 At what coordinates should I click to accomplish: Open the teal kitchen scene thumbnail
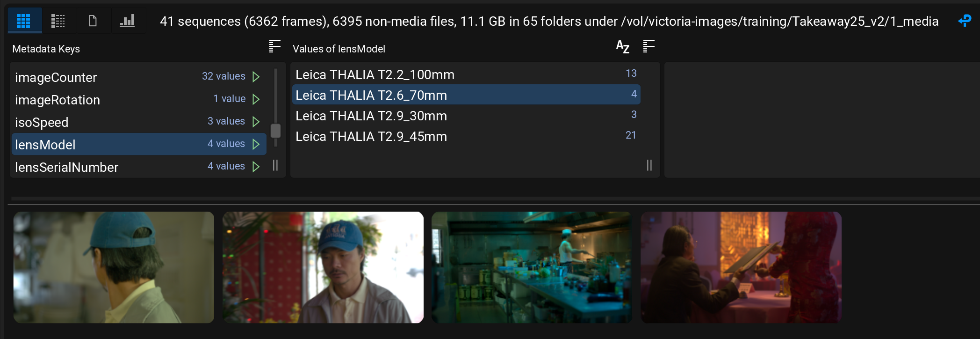click(532, 267)
